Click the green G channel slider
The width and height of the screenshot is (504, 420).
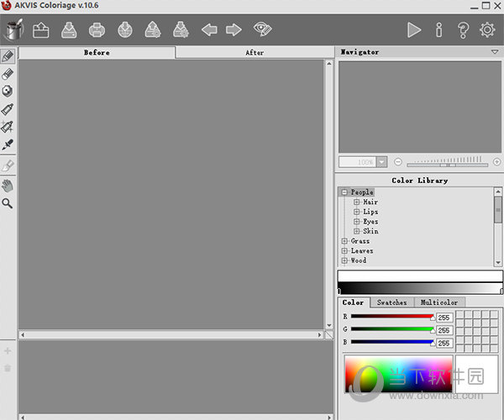point(392,329)
